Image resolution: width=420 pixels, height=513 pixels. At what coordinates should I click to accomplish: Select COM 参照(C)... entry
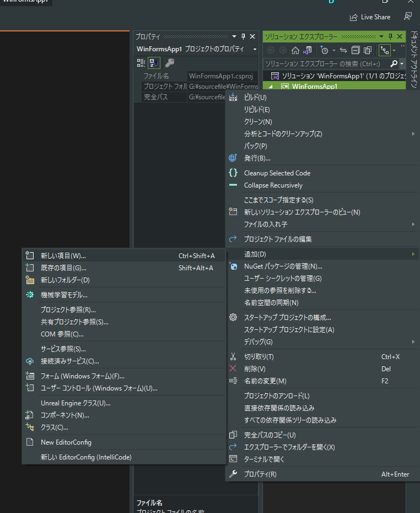pos(124,334)
